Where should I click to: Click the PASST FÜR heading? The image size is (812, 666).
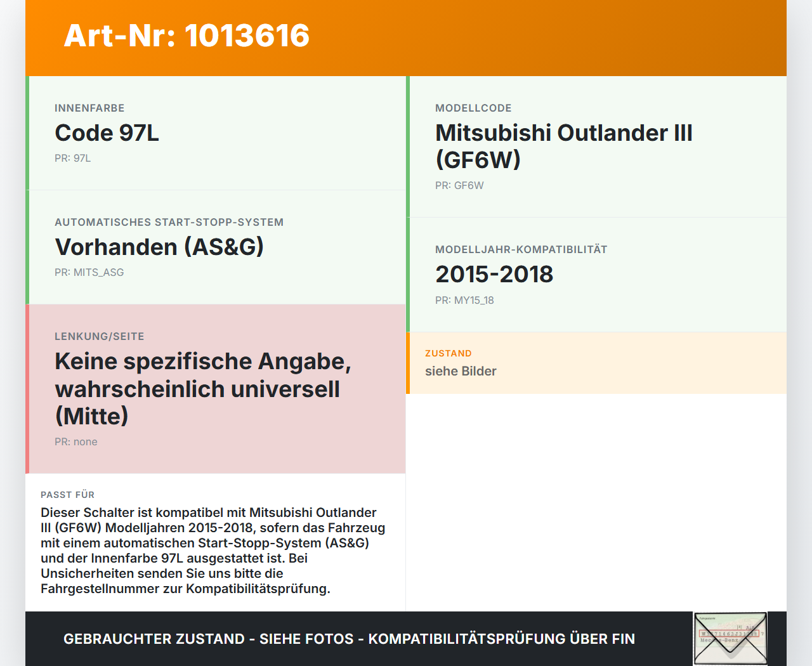click(67, 495)
